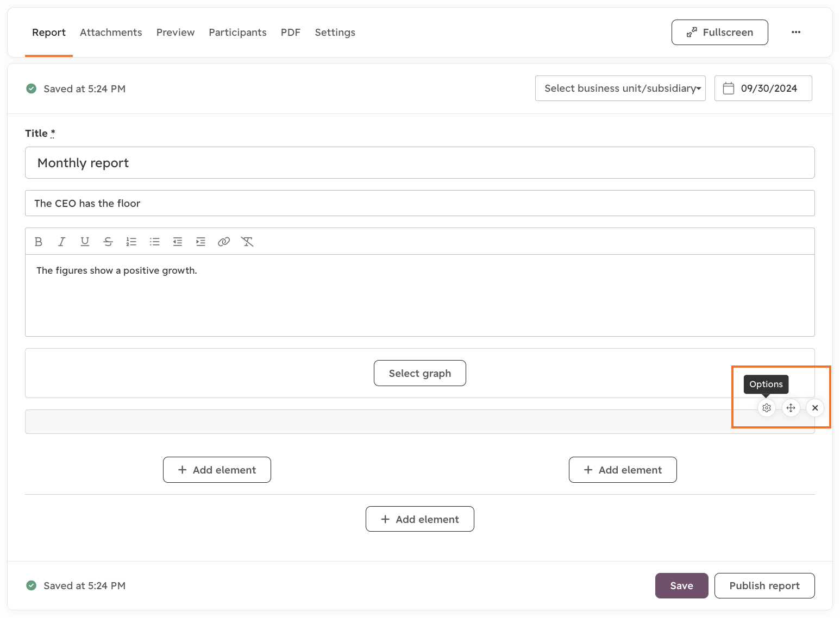This screenshot has height=618, width=840.
Task: Open the business unit/subsidiary dropdown
Action: (620, 89)
